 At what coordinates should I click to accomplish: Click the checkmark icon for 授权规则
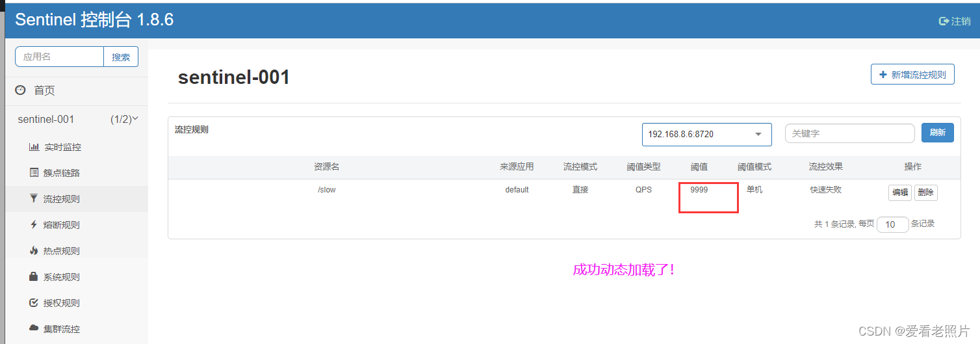click(x=34, y=302)
